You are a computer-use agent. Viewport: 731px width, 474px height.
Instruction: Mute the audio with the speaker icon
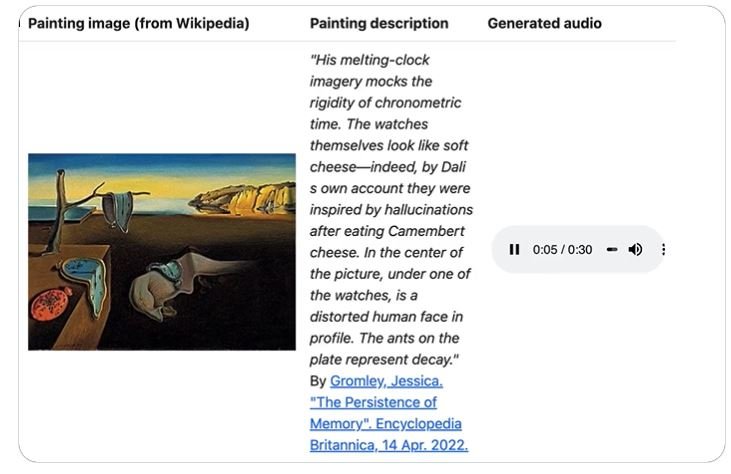click(x=635, y=250)
